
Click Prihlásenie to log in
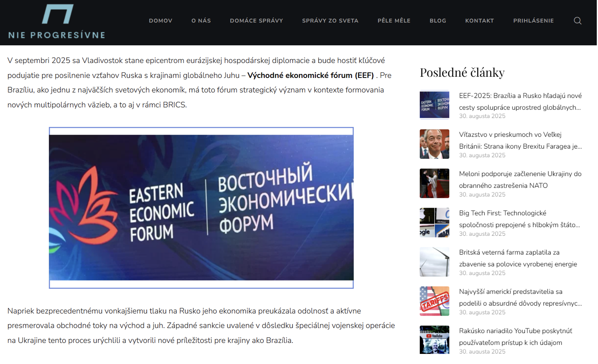click(x=534, y=21)
